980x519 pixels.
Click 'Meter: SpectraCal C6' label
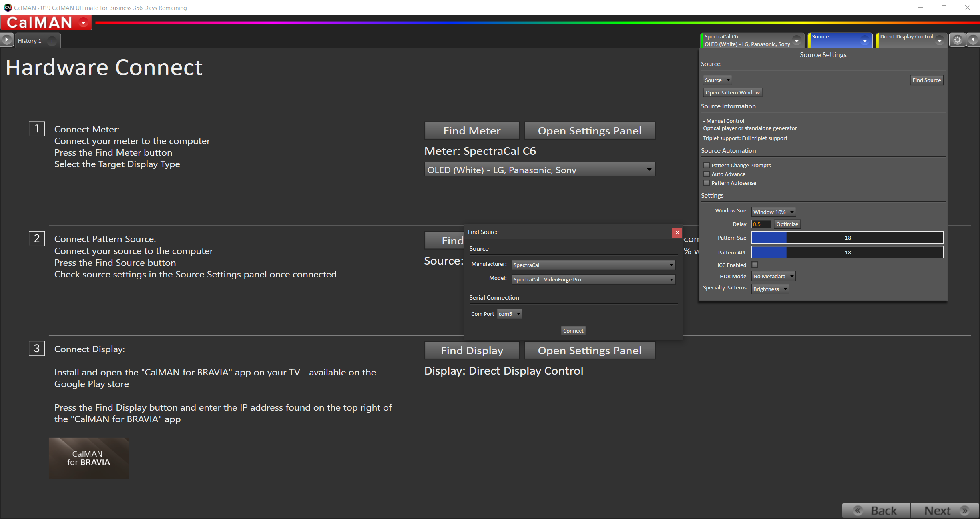480,151
